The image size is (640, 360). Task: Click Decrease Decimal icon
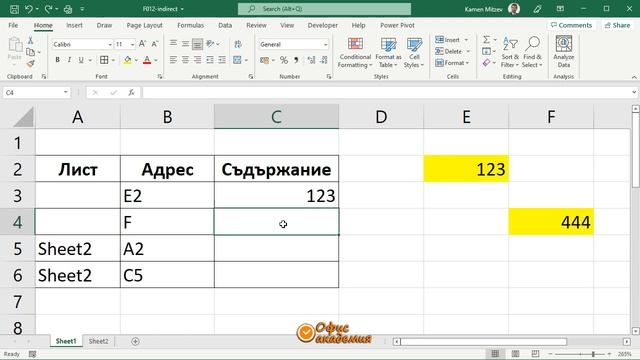click(324, 60)
